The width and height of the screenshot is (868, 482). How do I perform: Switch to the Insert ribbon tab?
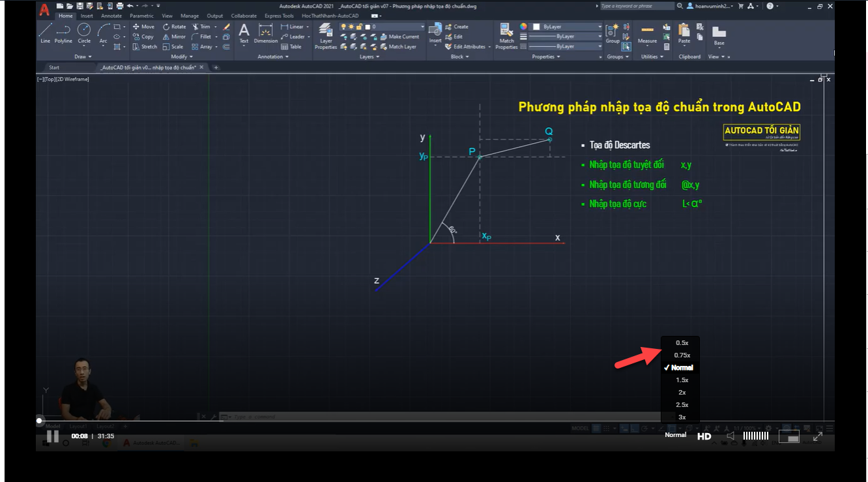(x=87, y=16)
